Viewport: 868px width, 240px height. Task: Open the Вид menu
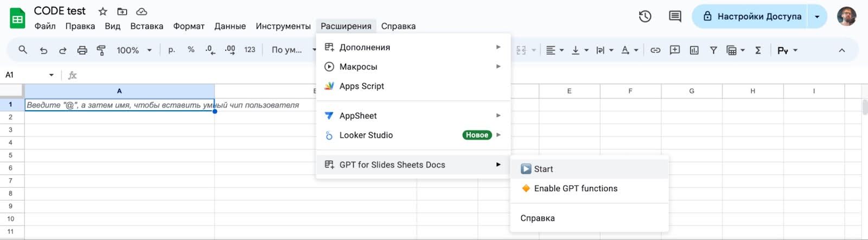[112, 26]
